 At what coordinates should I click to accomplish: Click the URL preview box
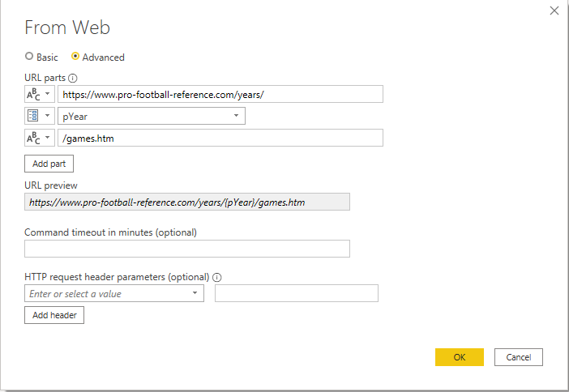click(x=187, y=202)
